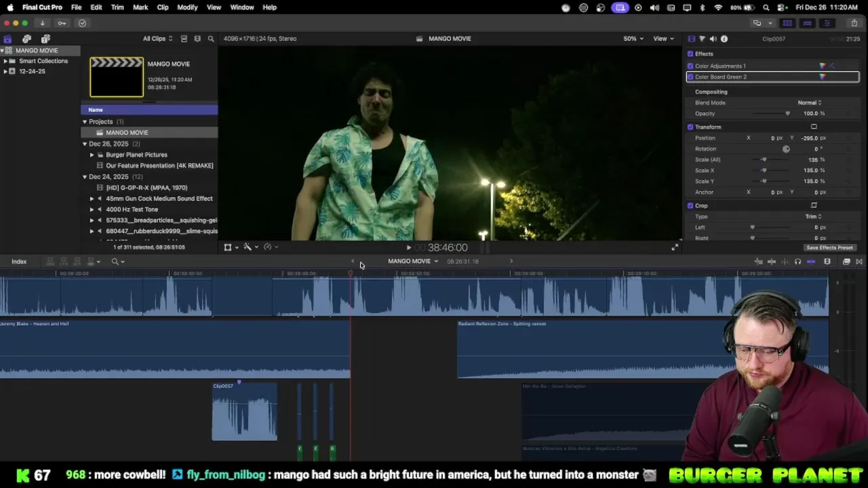This screenshot has height=488, width=868.
Task: Open the info inspector tab
Action: tap(724, 39)
